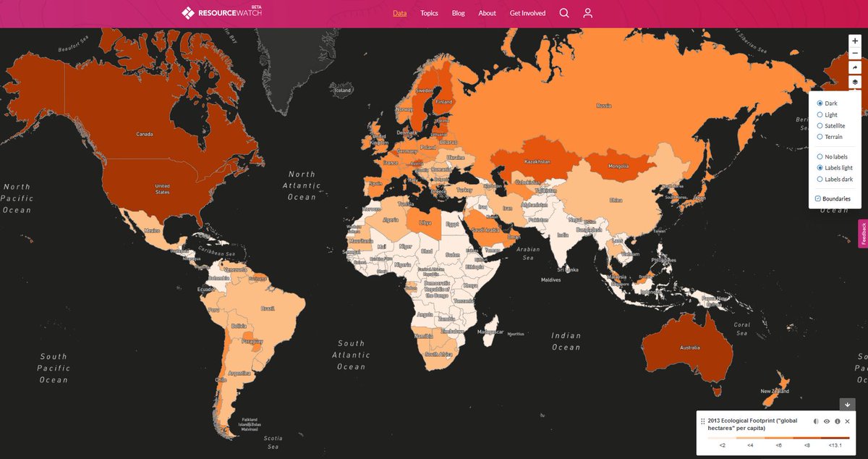Click the Egypt label on map
The width and height of the screenshot is (868, 459).
451,224
